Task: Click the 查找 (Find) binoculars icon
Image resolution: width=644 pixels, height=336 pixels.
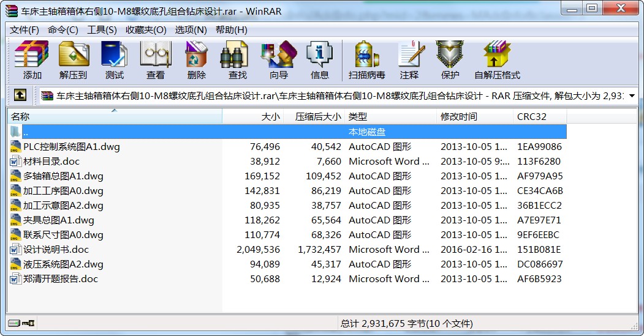Action: (234, 54)
